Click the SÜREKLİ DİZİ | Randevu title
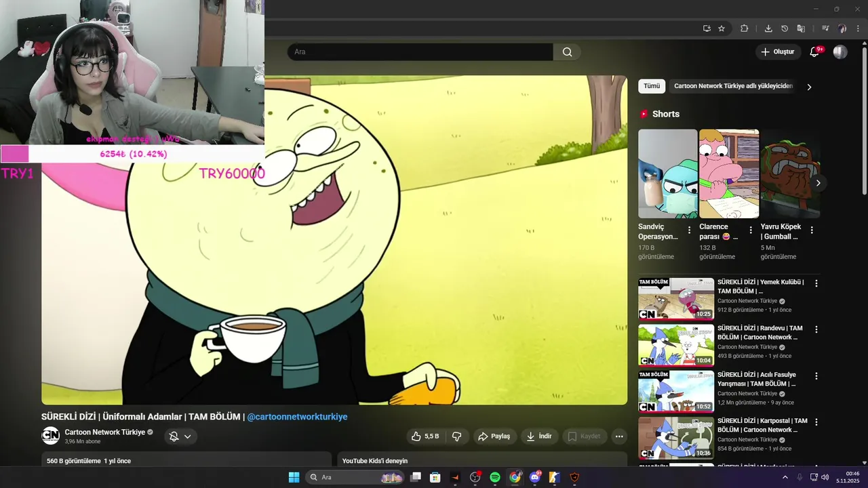 [760, 333]
